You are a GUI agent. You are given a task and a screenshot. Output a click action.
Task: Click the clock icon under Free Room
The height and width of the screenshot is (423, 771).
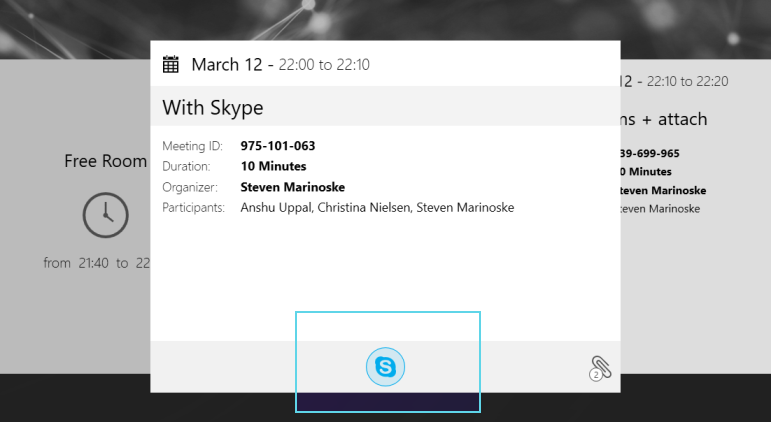[x=105, y=214]
